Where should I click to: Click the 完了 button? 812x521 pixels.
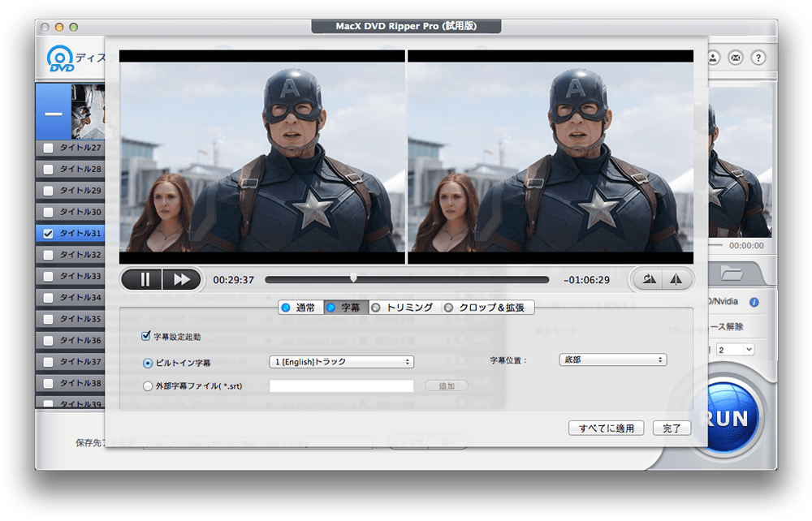[x=672, y=428]
